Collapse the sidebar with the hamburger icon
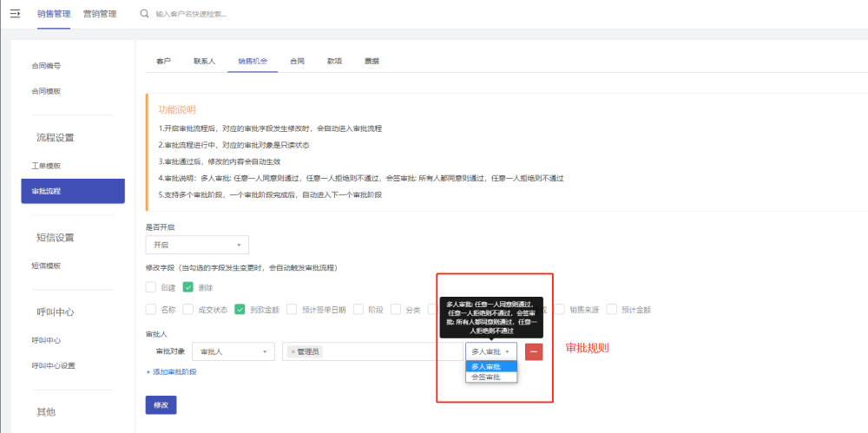 point(15,14)
